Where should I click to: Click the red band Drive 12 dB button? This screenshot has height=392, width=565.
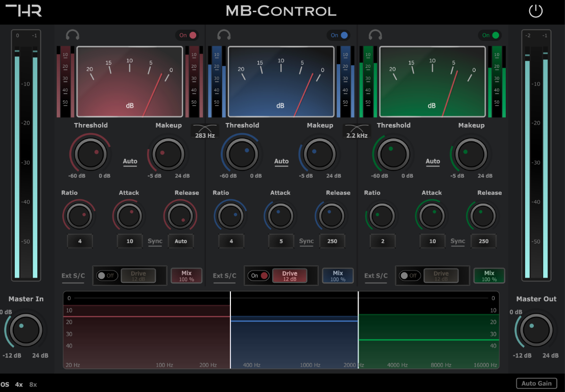tap(138, 276)
